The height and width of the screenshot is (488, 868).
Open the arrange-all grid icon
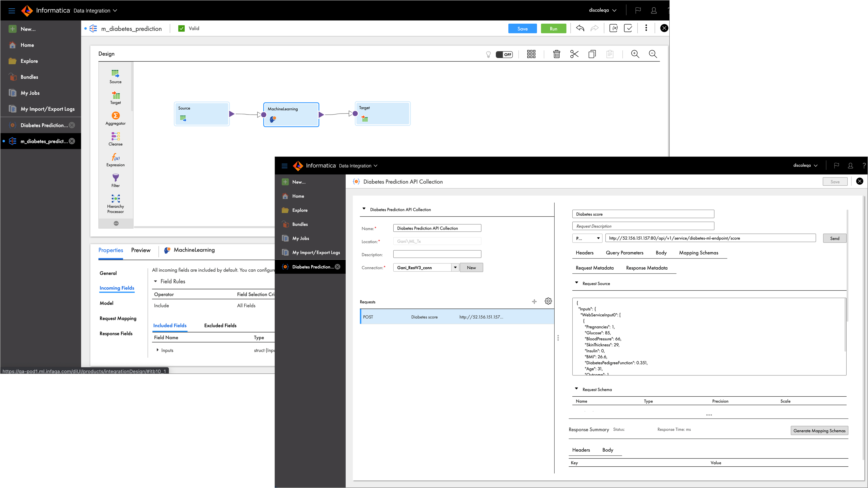click(531, 54)
